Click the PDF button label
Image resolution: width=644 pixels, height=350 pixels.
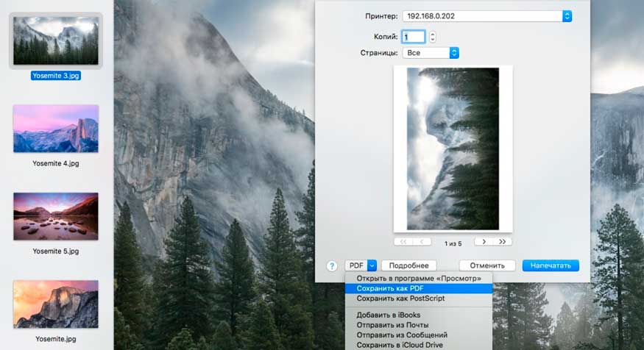(x=356, y=265)
